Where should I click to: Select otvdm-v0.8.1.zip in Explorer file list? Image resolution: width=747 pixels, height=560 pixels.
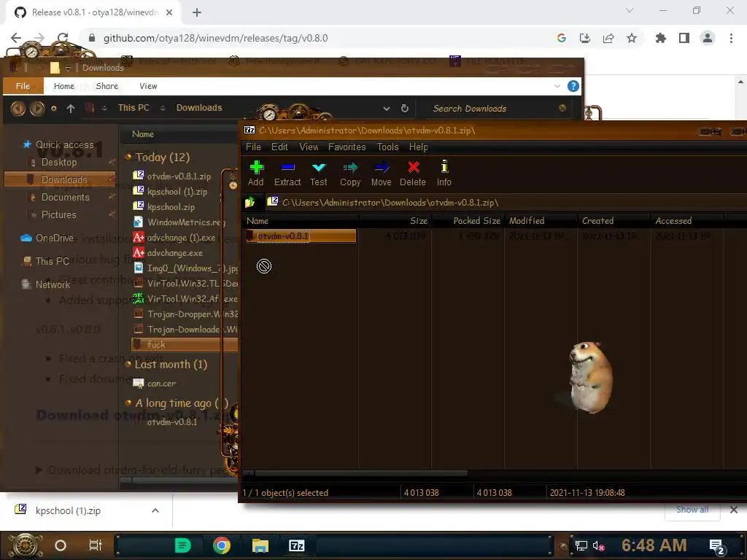(x=172, y=176)
